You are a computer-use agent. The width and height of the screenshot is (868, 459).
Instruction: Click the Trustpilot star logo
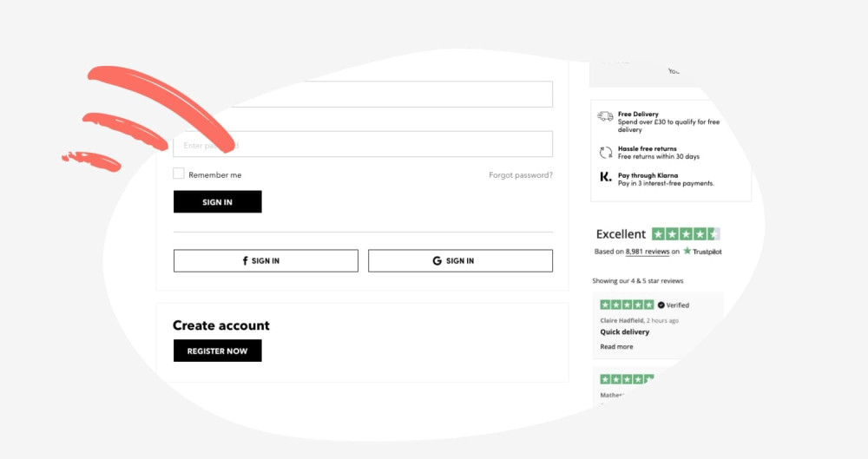tap(687, 252)
